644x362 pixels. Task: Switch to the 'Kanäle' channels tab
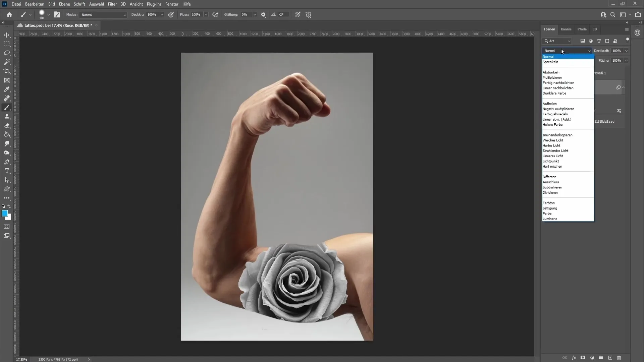tap(567, 29)
